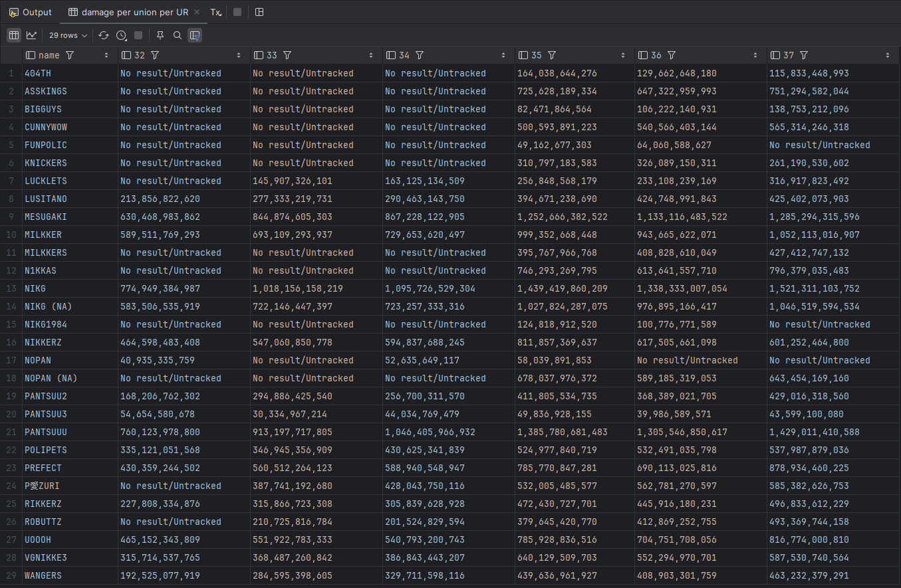This screenshot has width=901, height=588.
Task: Select cell 465,152,343,809 in UOOOH row
Action: coord(184,539)
